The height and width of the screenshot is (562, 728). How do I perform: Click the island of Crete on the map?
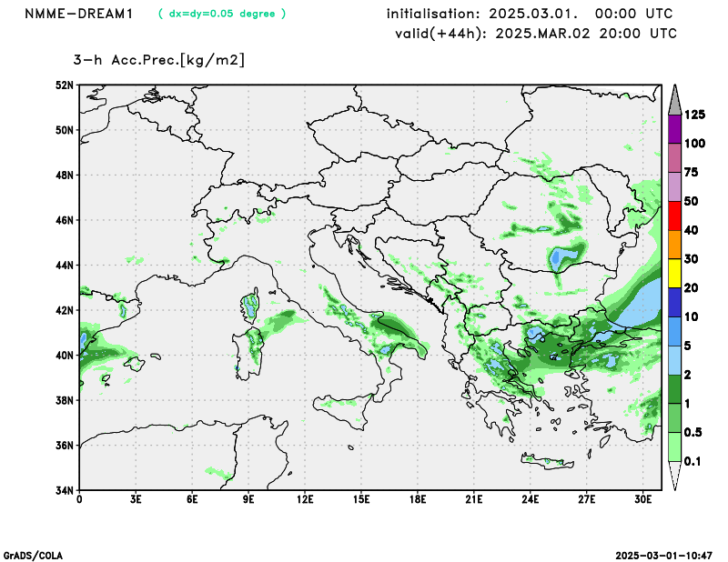pyautogui.click(x=547, y=461)
